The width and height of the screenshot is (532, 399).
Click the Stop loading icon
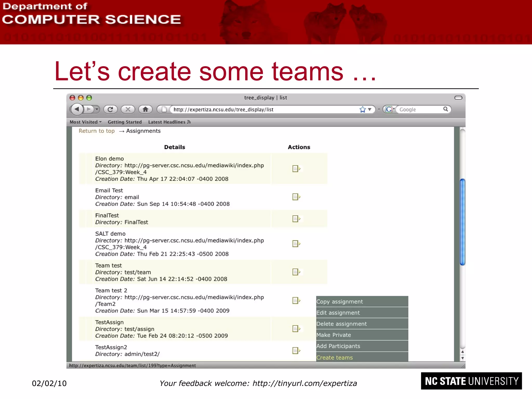(x=128, y=109)
